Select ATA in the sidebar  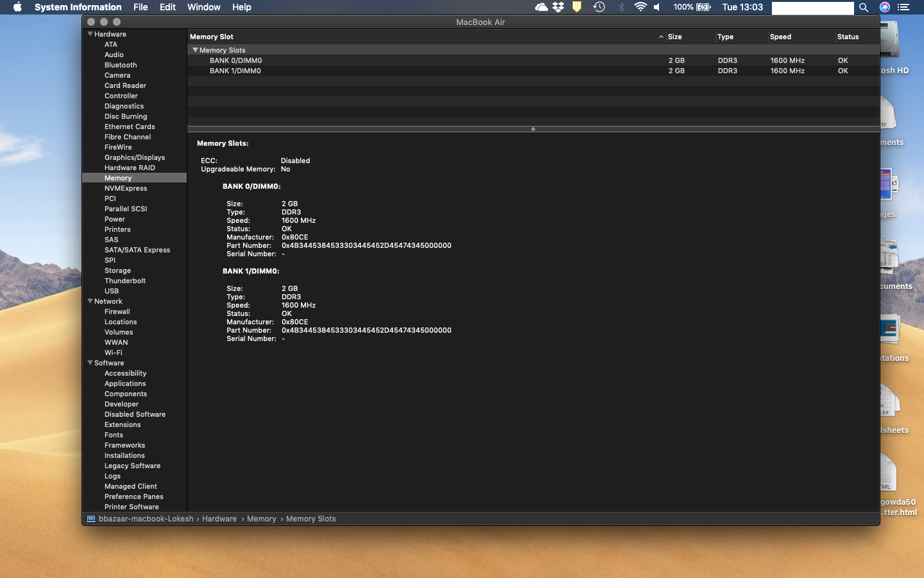click(111, 44)
